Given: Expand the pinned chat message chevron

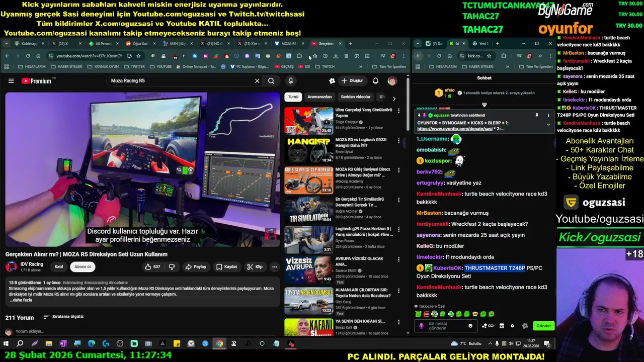Looking at the screenshot, I should pos(548,125).
